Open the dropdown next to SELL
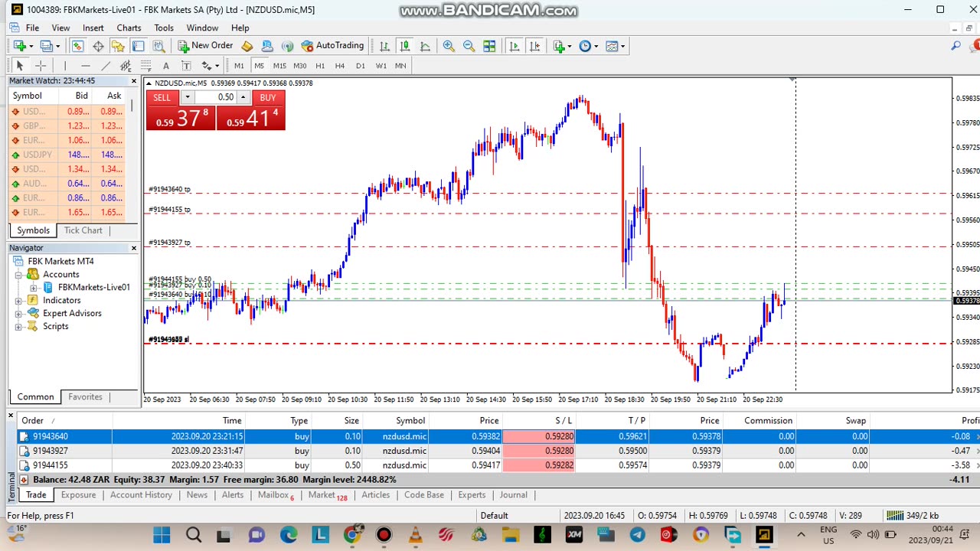Image resolution: width=980 pixels, height=551 pixels. [x=187, y=97]
